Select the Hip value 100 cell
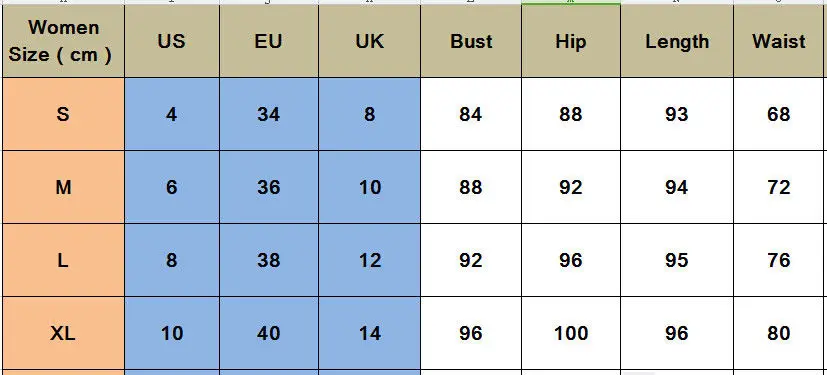The image size is (827, 375). (x=571, y=333)
